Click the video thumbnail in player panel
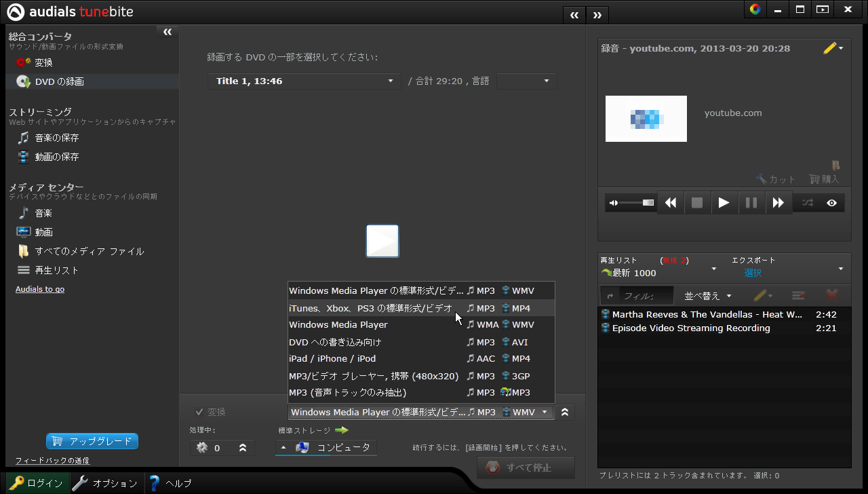 point(646,119)
